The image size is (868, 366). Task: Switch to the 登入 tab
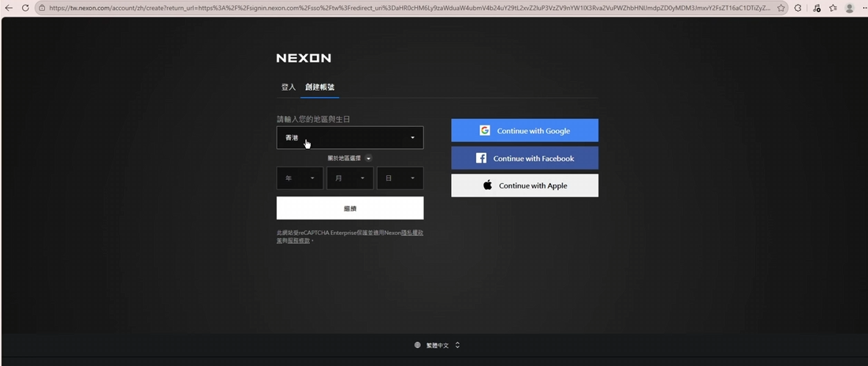tap(289, 87)
